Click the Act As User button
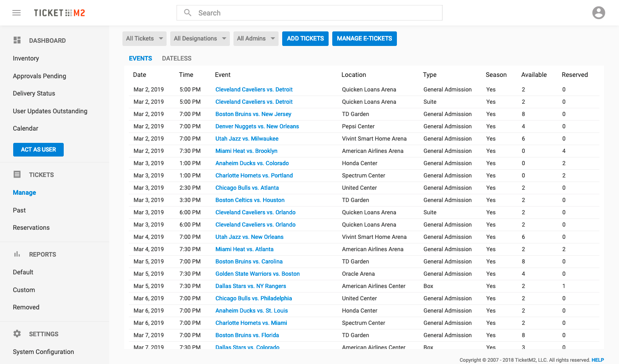 38,150
